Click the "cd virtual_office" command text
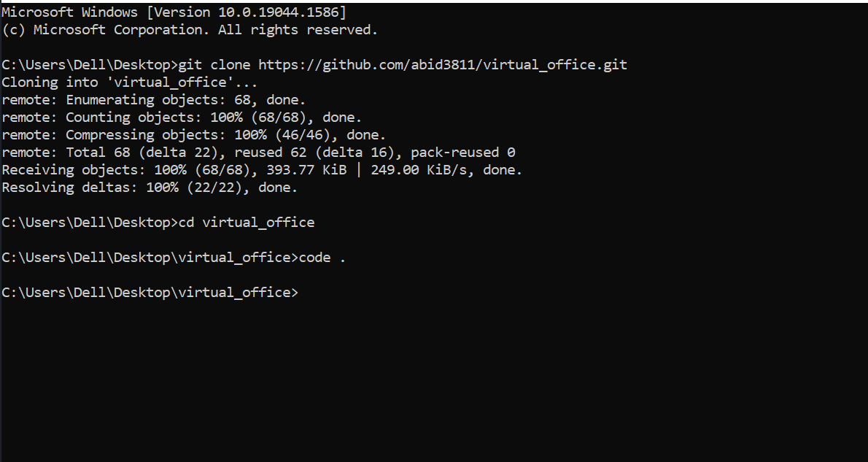Viewport: 868px width, 462px height. click(x=247, y=223)
